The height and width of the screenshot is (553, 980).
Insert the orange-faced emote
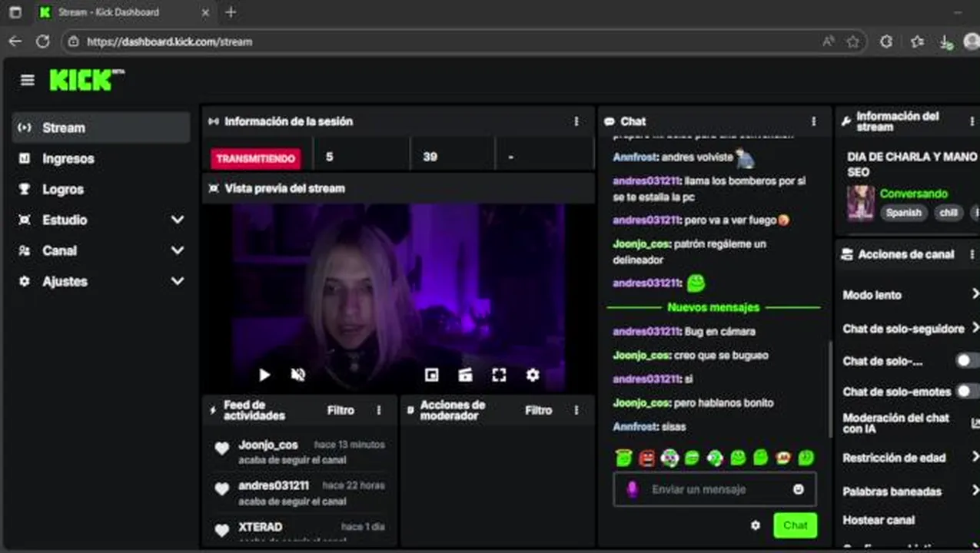pos(783,458)
